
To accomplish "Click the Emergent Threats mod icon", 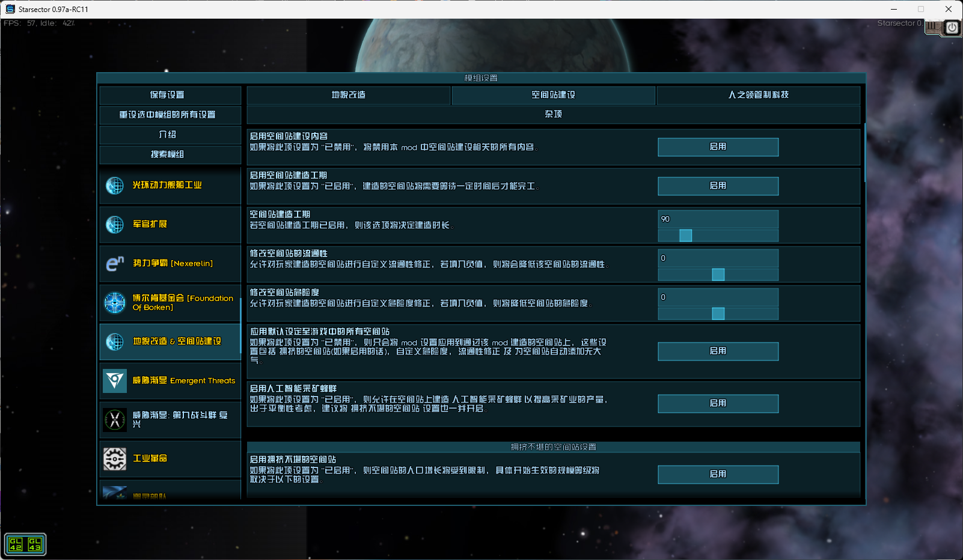I will 115,381.
